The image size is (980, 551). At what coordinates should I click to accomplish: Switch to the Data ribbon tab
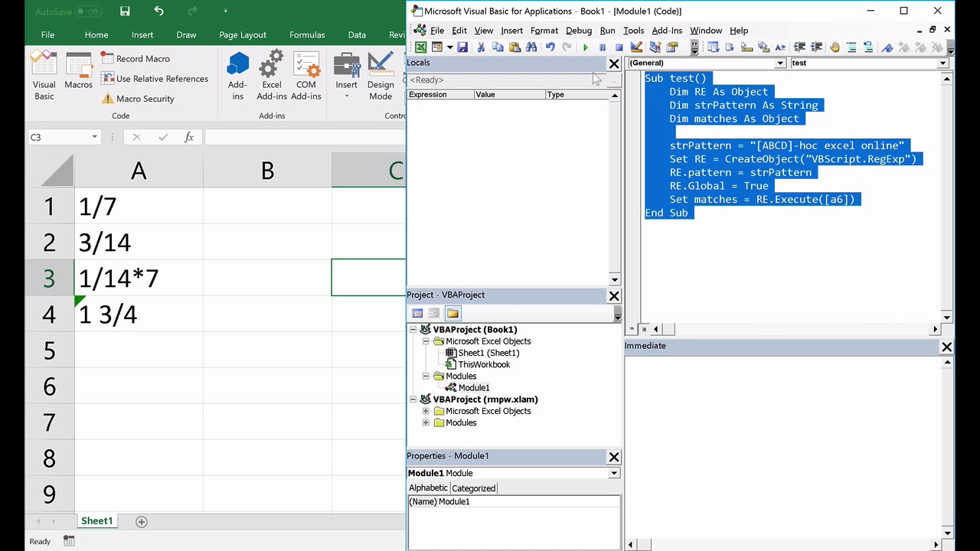(357, 34)
